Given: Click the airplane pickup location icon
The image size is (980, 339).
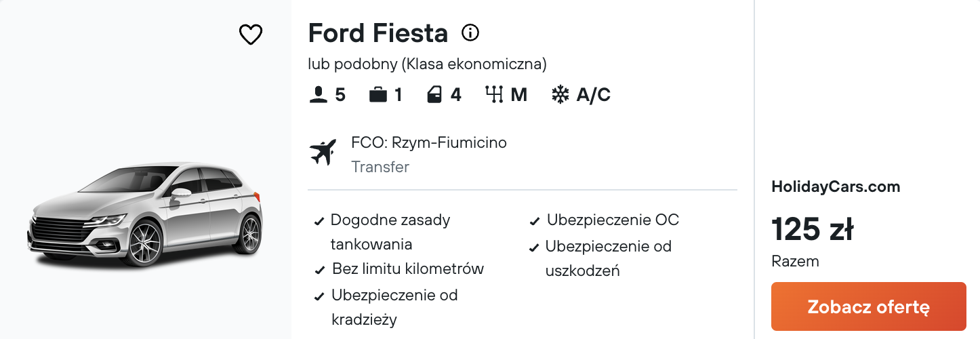Looking at the screenshot, I should 323,152.
